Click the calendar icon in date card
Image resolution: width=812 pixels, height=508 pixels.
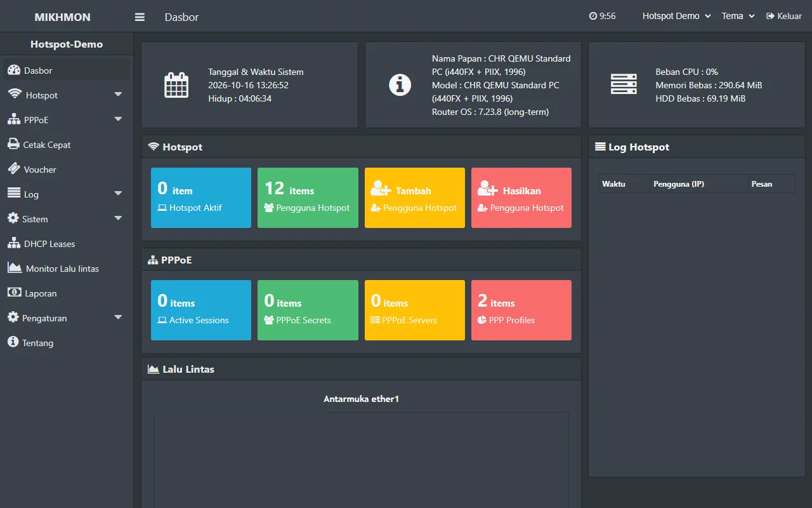(176, 85)
